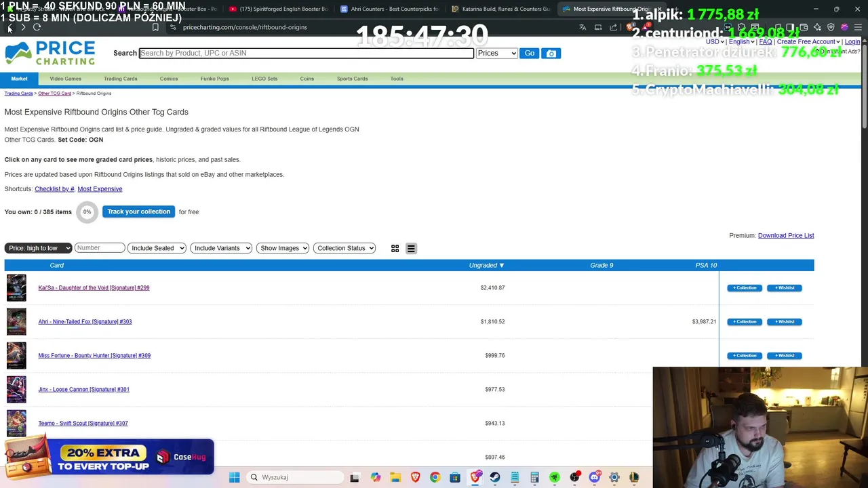Screen dimensions: 868x488
Task: Open File Explorer from the taskbar
Action: coord(395,477)
